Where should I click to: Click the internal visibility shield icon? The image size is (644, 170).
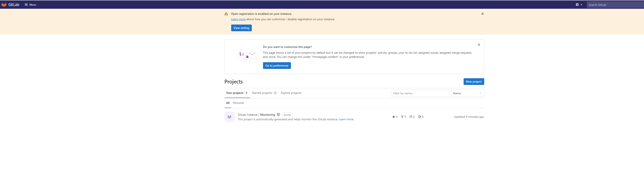pyautogui.click(x=278, y=115)
